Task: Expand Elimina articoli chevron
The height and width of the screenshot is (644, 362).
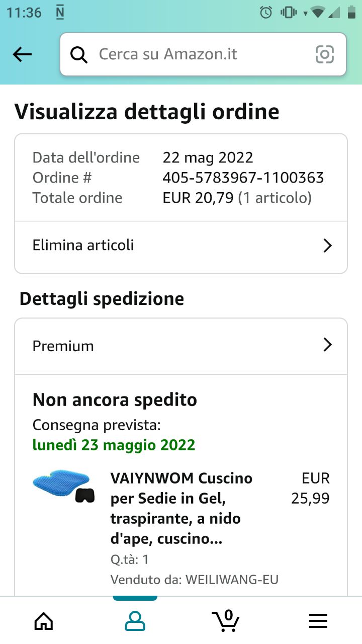Action: click(x=327, y=246)
